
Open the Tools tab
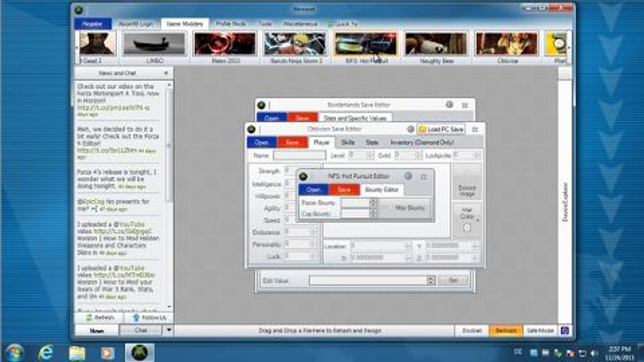[265, 24]
